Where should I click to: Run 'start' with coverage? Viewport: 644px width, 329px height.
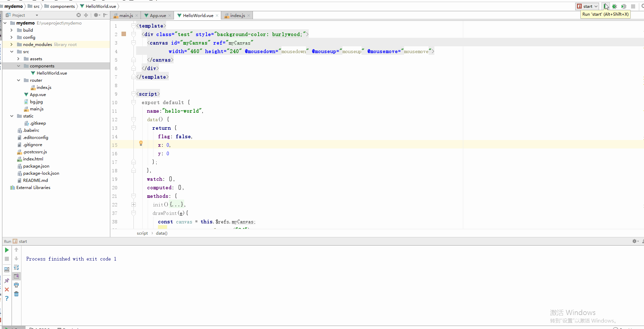point(624,6)
